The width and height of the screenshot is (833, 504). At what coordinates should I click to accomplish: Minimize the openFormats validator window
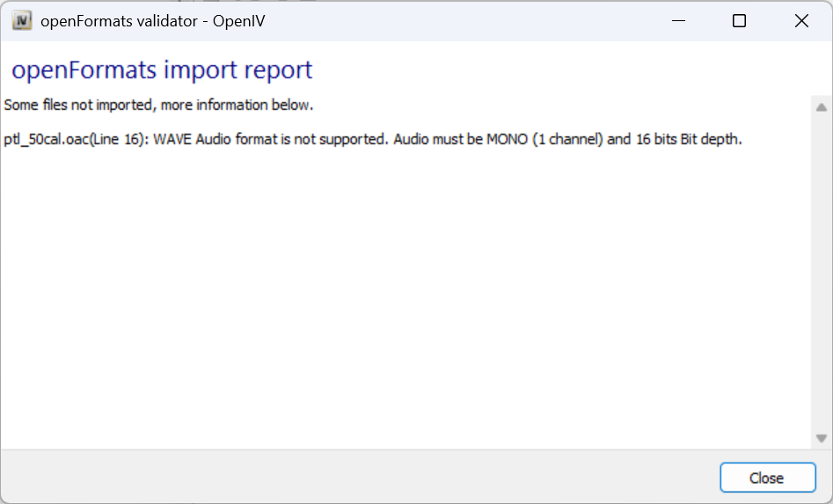click(677, 21)
